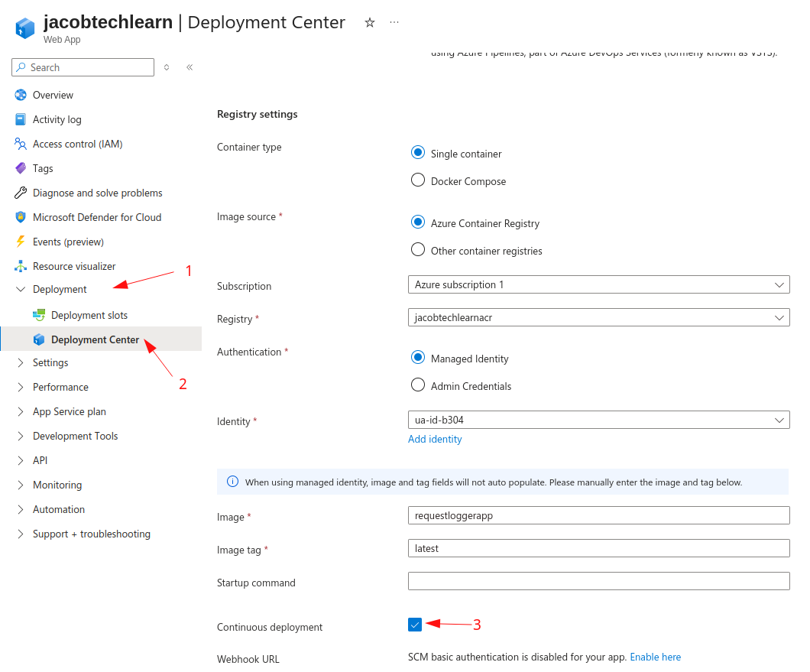Collapse the sidebar with double chevron icon
Screen dimensions: 810x672
pyautogui.click(x=190, y=67)
